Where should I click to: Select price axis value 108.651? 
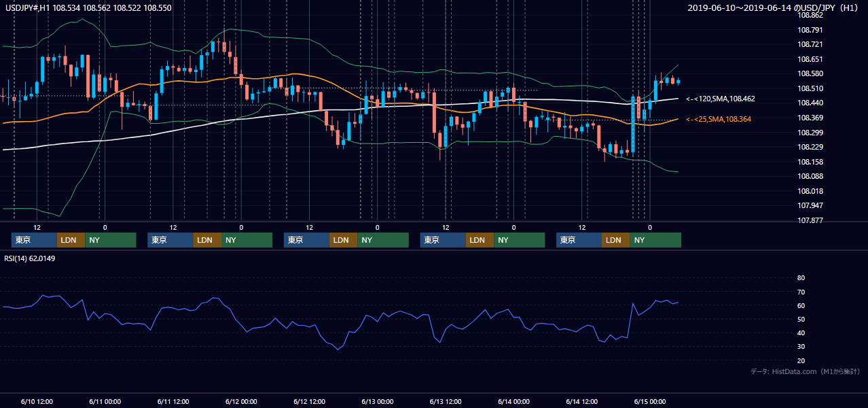point(810,59)
